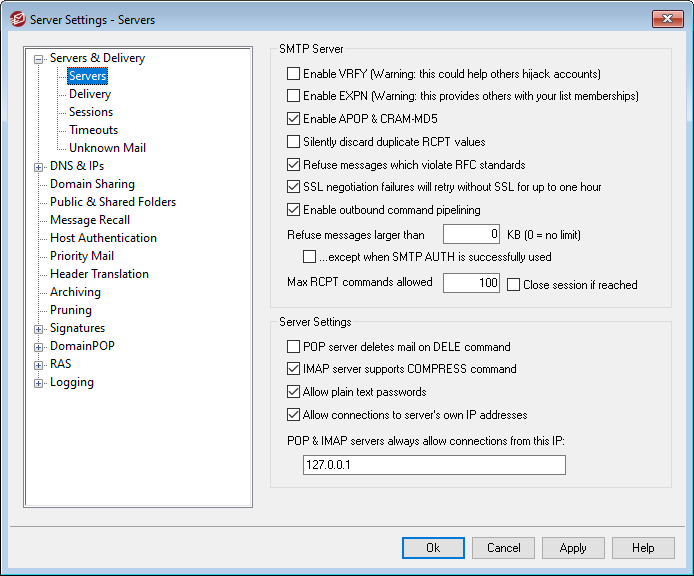Enable Close session if reached option
The image size is (694, 576).
(514, 285)
